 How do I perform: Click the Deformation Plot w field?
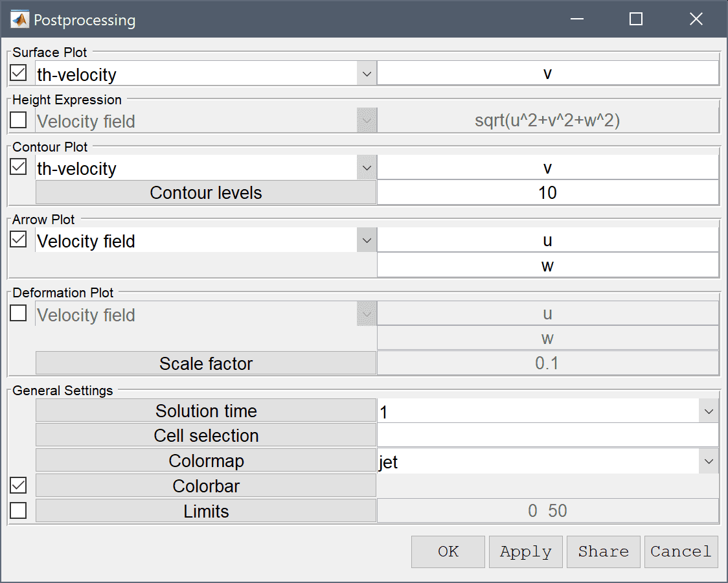pos(548,338)
